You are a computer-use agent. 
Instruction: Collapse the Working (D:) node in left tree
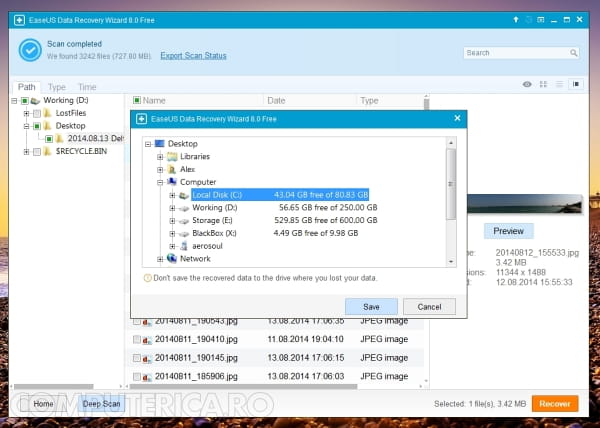pyautogui.click(x=15, y=101)
